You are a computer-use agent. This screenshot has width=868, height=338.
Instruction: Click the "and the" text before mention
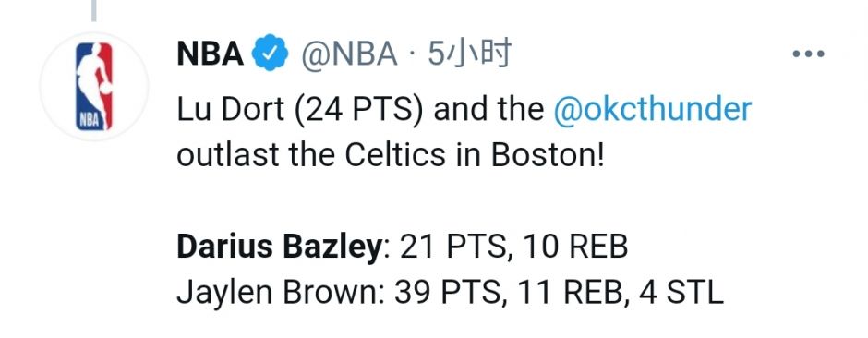tap(488, 110)
